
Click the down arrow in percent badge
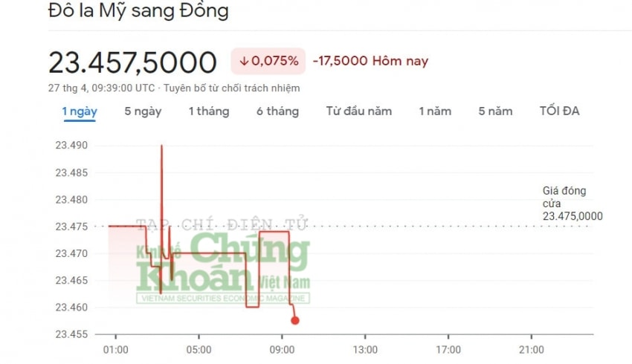(244, 61)
